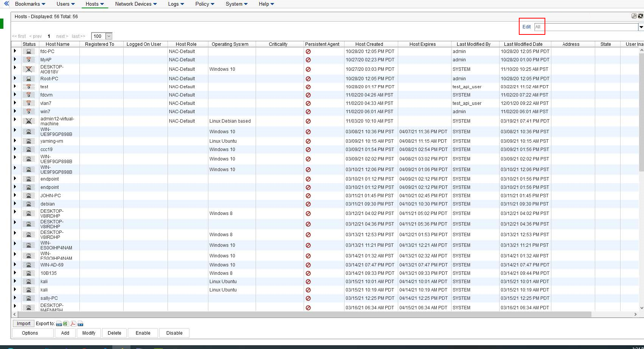The width and height of the screenshot is (644, 349).
Task: Expand the fdc-PC host row
Action: [15, 51]
